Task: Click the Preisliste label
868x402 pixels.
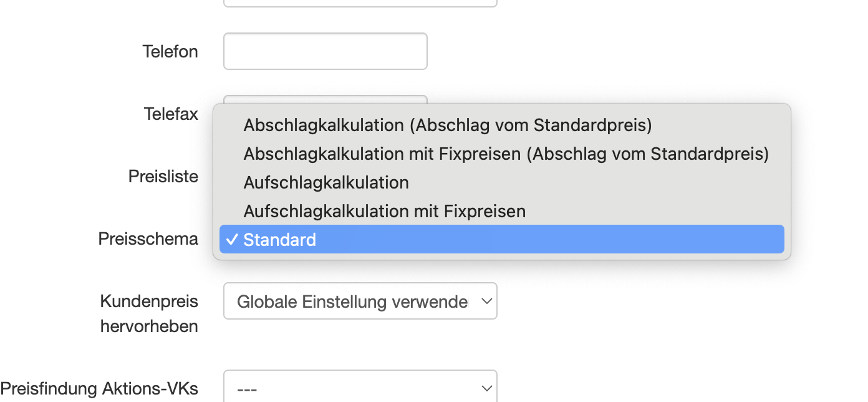Action: (x=163, y=176)
